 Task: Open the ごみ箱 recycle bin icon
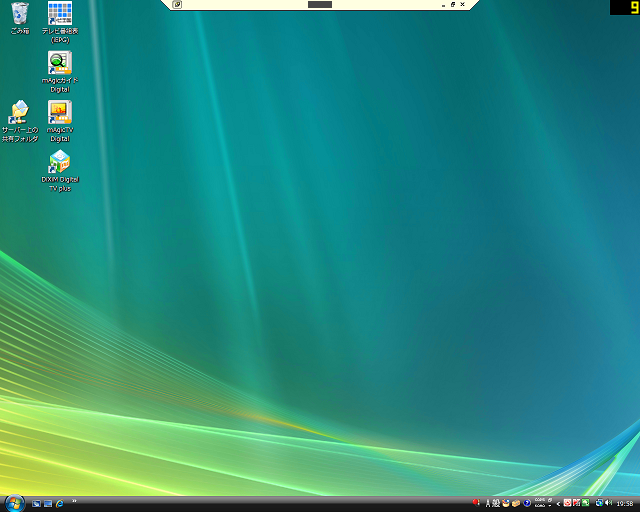click(x=20, y=14)
